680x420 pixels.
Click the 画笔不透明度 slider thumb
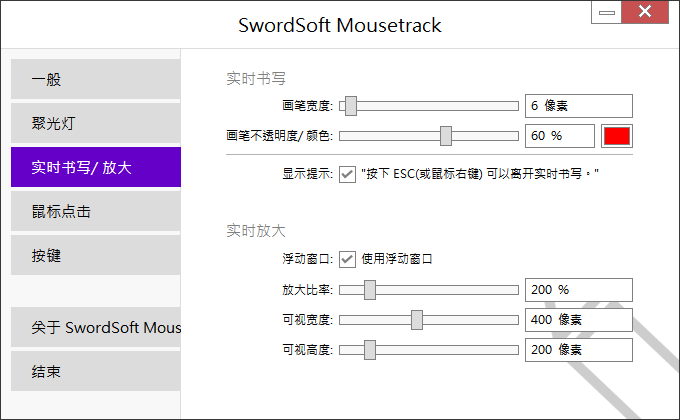tap(446, 136)
